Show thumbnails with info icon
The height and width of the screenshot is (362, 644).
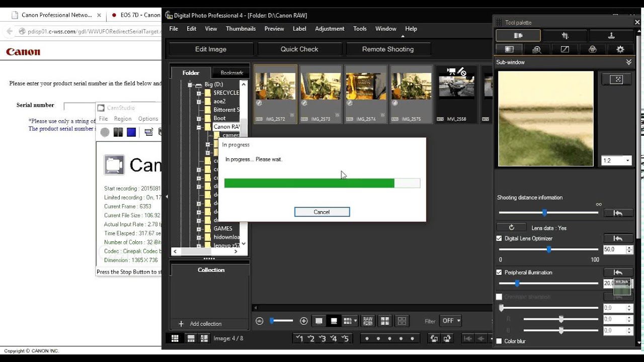tap(334, 321)
